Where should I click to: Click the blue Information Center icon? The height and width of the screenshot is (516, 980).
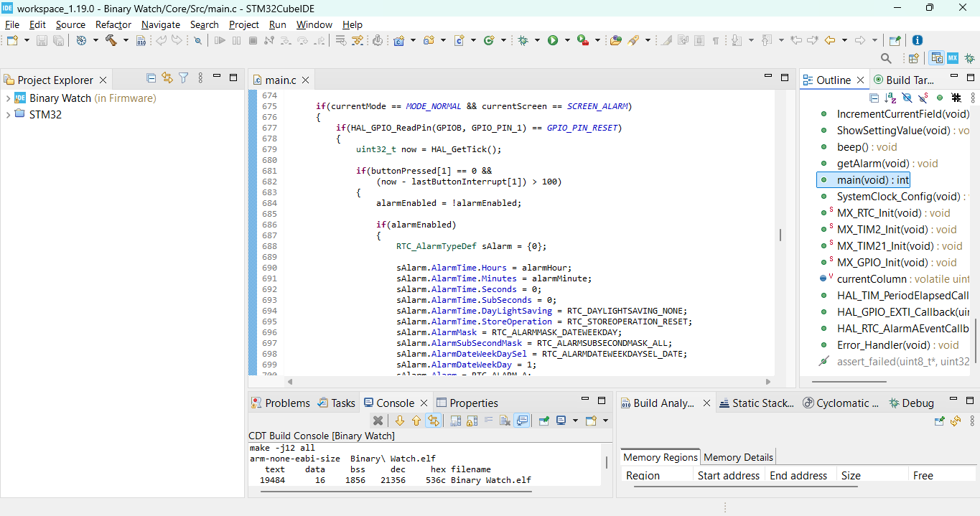pyautogui.click(x=917, y=40)
